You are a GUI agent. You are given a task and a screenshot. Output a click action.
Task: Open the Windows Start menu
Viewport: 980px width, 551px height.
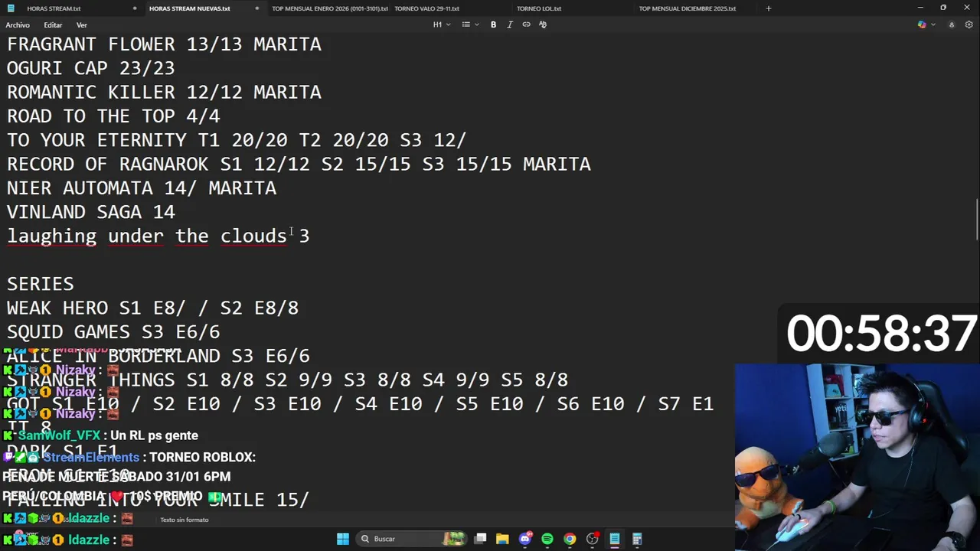[x=343, y=539]
